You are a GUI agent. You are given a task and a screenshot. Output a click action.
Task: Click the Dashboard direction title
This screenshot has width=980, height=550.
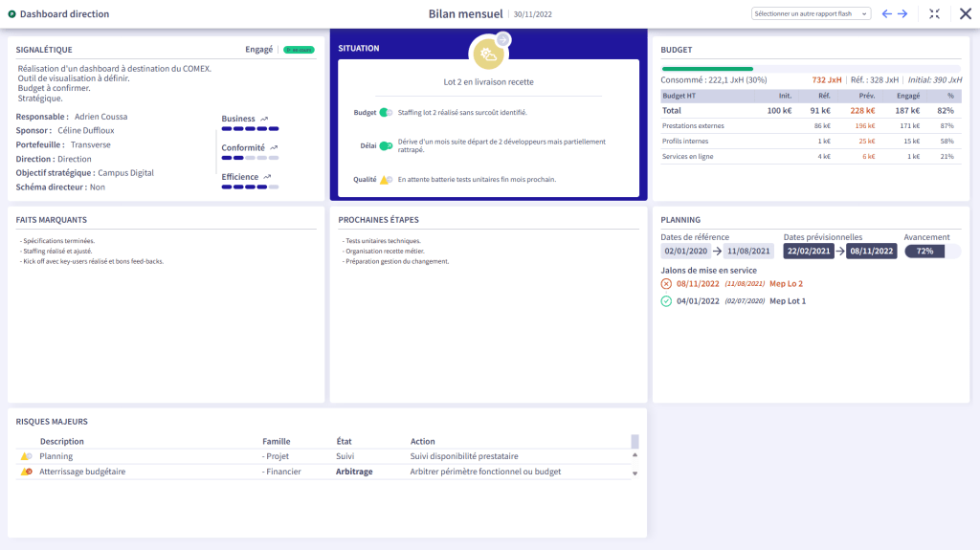point(64,14)
